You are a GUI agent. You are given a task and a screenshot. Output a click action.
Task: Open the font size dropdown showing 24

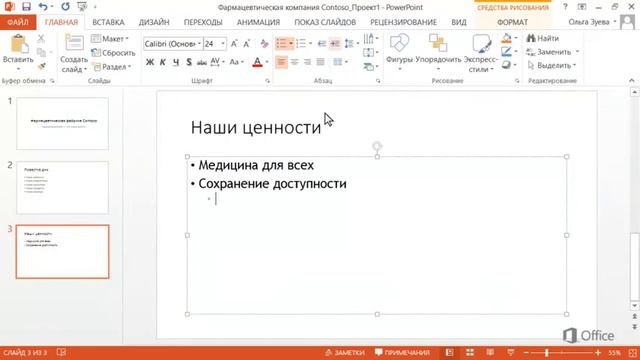(223, 44)
